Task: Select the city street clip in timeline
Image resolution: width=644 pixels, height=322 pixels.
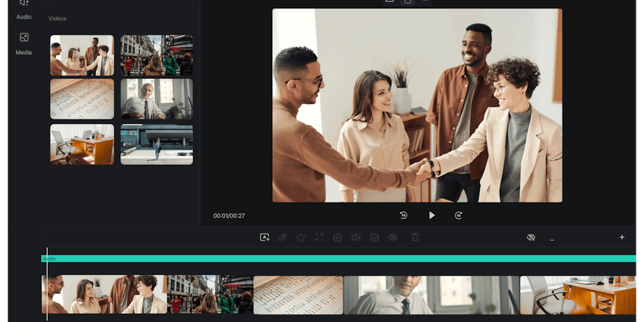Action: (x=210, y=294)
